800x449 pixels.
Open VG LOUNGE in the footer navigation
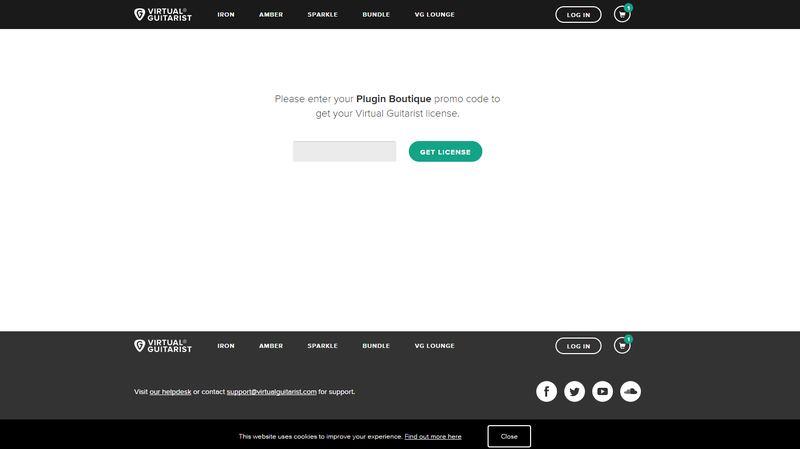(x=435, y=345)
